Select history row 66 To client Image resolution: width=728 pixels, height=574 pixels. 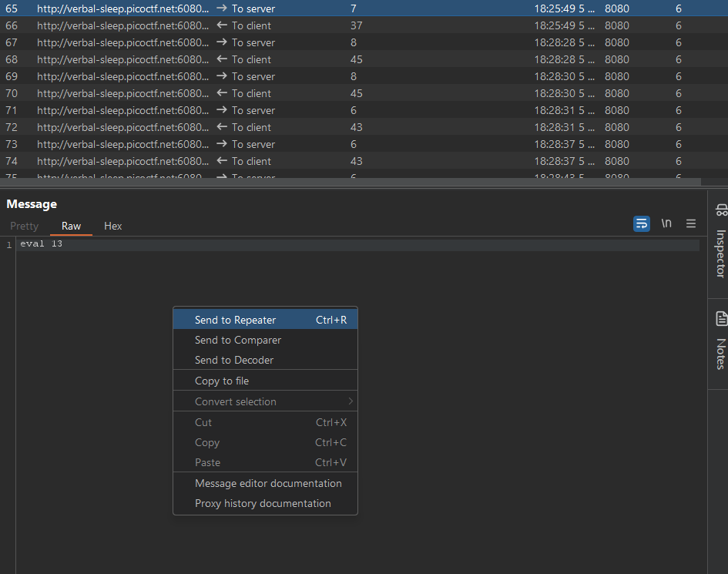[x=364, y=25]
